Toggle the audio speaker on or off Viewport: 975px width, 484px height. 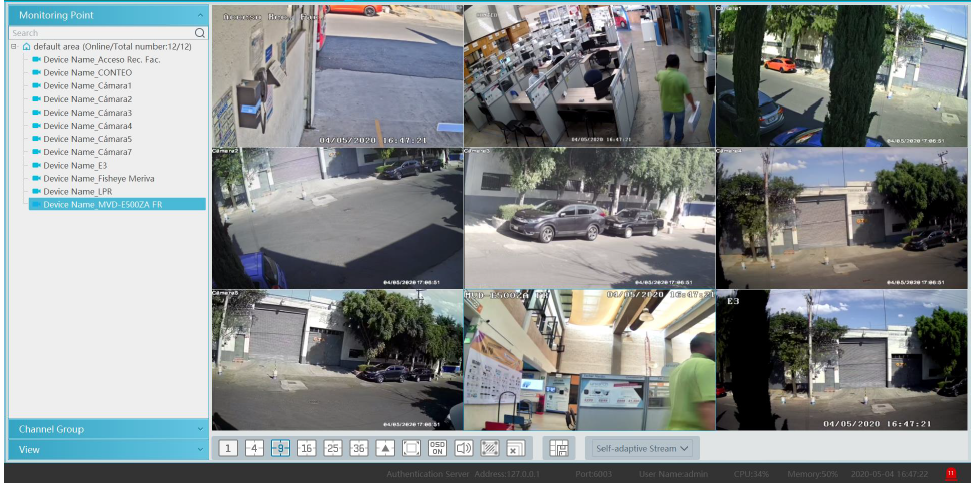(x=463, y=448)
